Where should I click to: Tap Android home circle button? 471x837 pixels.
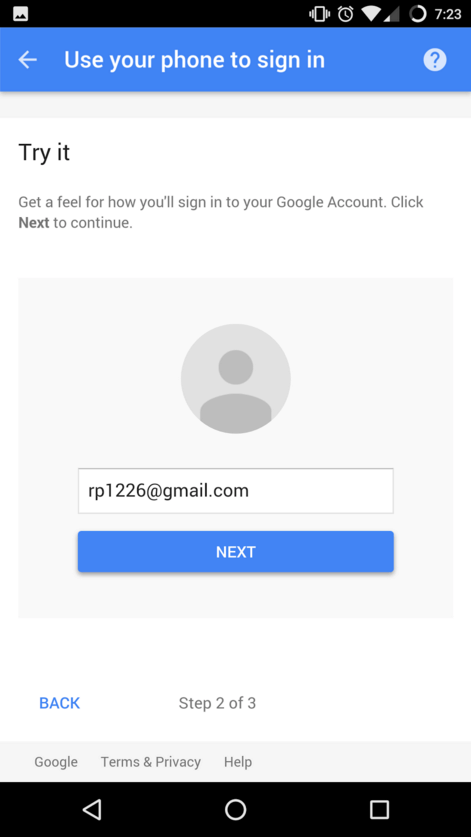tap(236, 810)
